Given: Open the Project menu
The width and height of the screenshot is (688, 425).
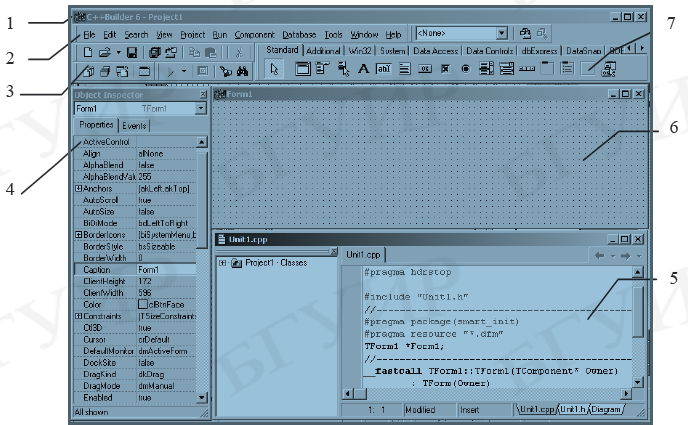Looking at the screenshot, I should pyautogui.click(x=193, y=35).
